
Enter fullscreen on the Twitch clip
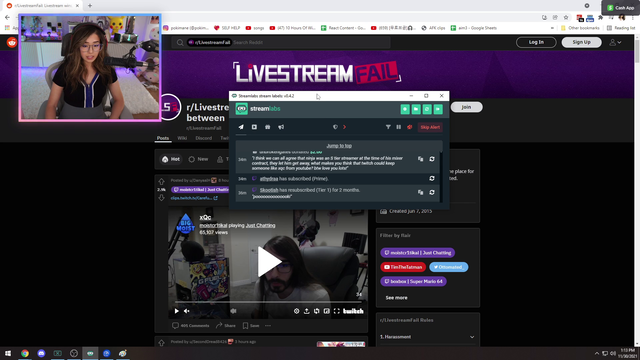(337, 311)
